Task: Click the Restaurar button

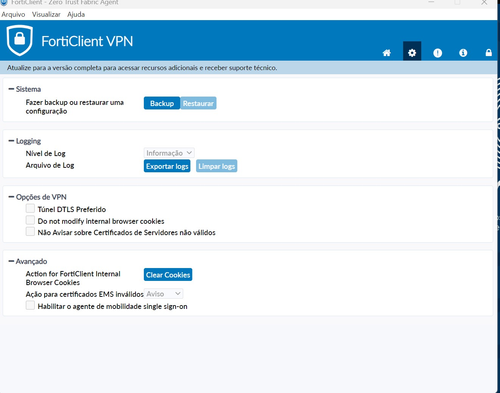Action: [x=198, y=103]
